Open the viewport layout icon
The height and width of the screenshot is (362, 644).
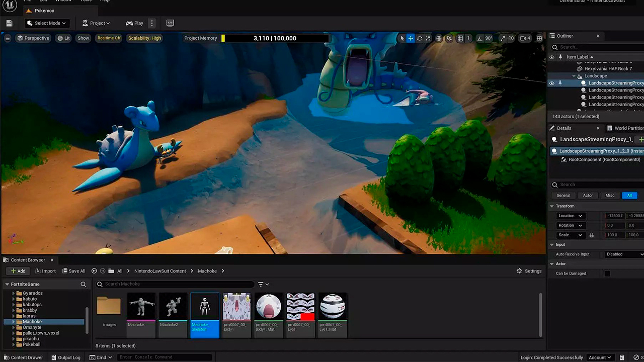tap(539, 38)
